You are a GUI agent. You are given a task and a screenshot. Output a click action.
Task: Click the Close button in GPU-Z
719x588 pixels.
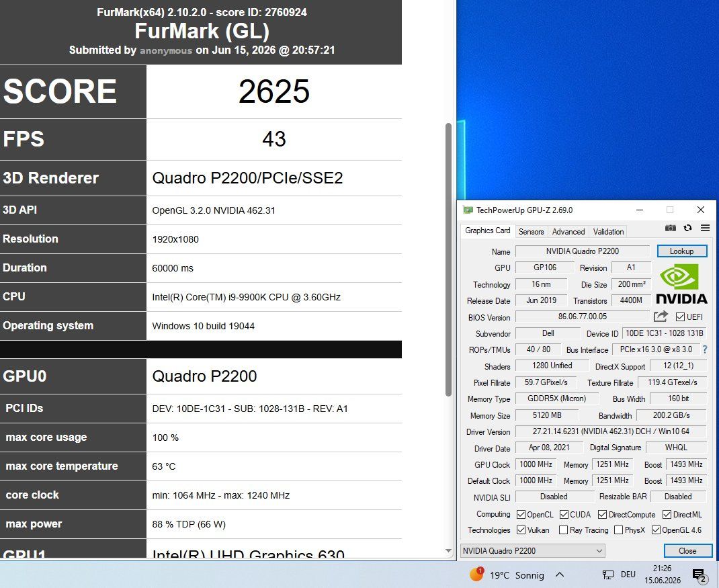click(x=688, y=551)
